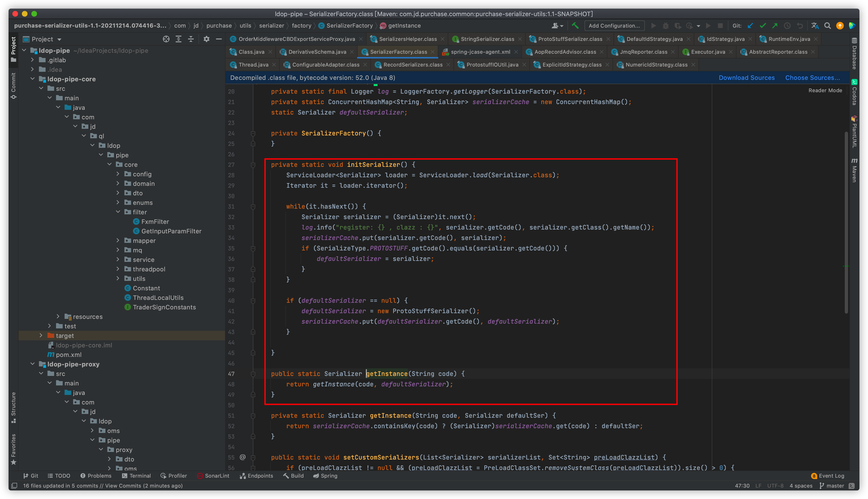The width and height of the screenshot is (868, 499).
Task: Open Search Everywhere magnifier icon
Action: 828,26
